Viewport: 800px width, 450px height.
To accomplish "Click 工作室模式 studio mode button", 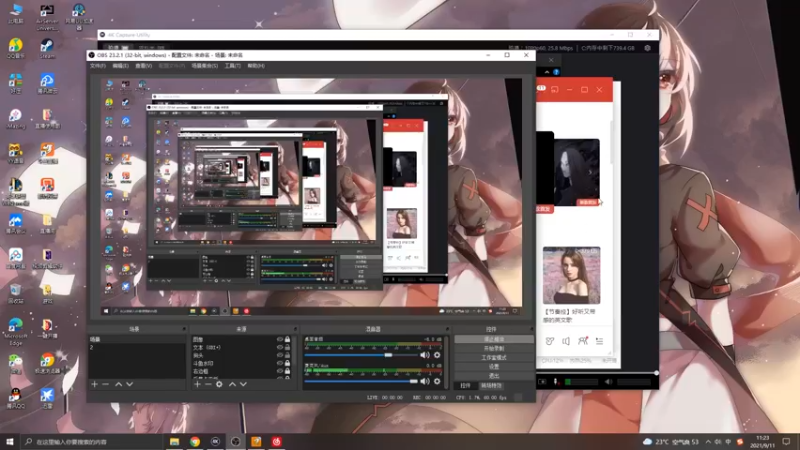I will click(494, 358).
